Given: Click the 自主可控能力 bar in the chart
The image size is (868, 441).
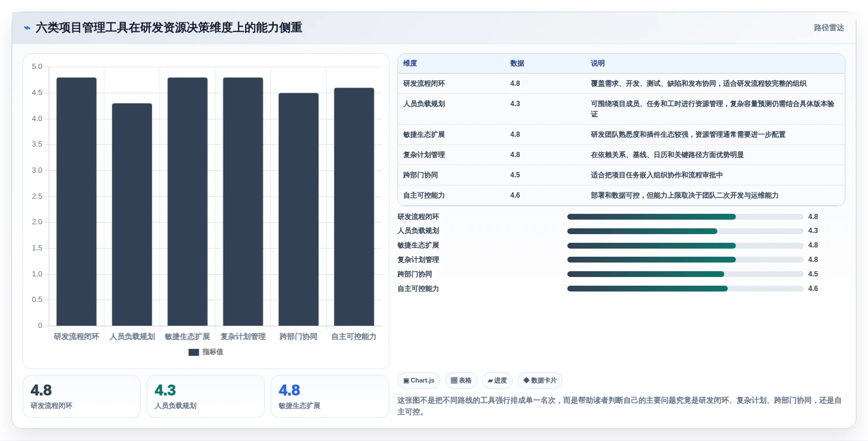Looking at the screenshot, I should pyautogui.click(x=354, y=207).
